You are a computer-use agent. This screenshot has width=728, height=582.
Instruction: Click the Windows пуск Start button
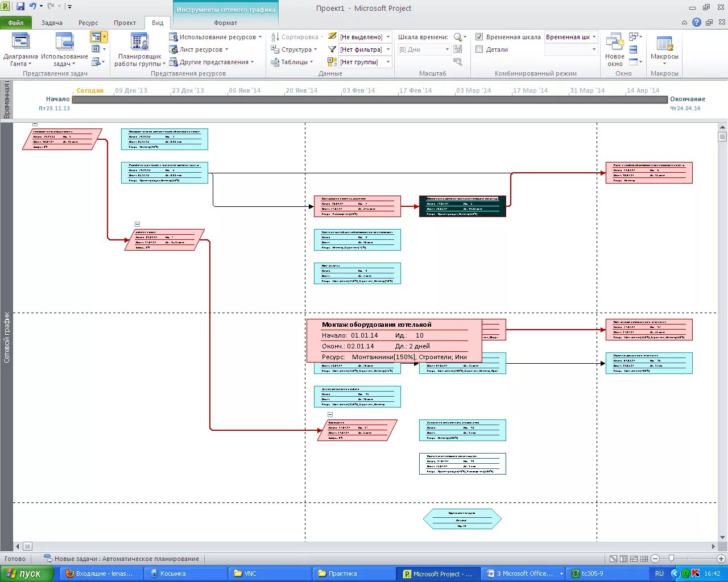[x=26, y=573]
